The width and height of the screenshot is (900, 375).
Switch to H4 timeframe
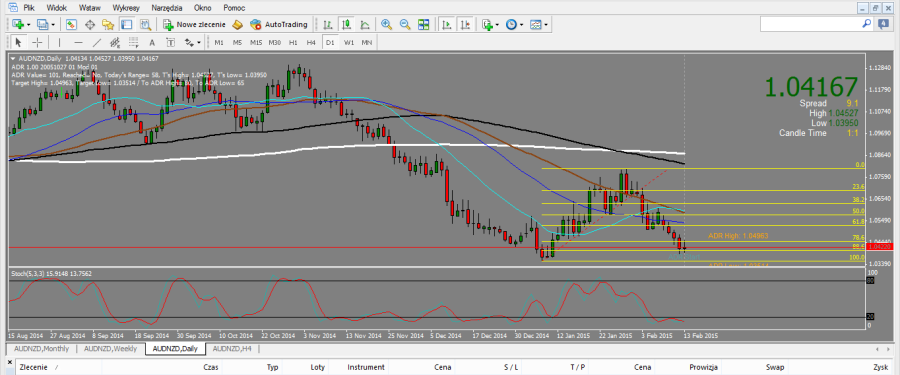pyautogui.click(x=311, y=42)
